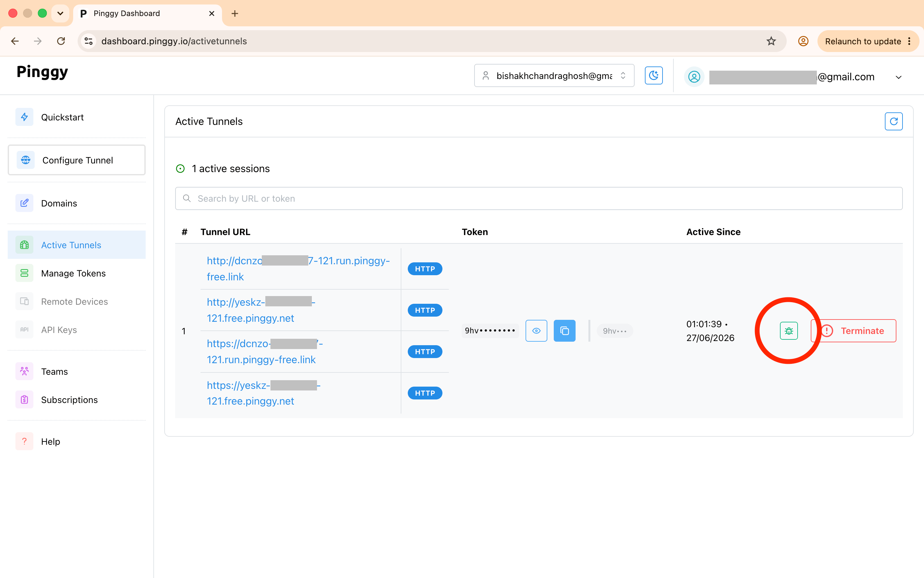Click the Active Since column header
This screenshot has width=924, height=578.
(713, 232)
